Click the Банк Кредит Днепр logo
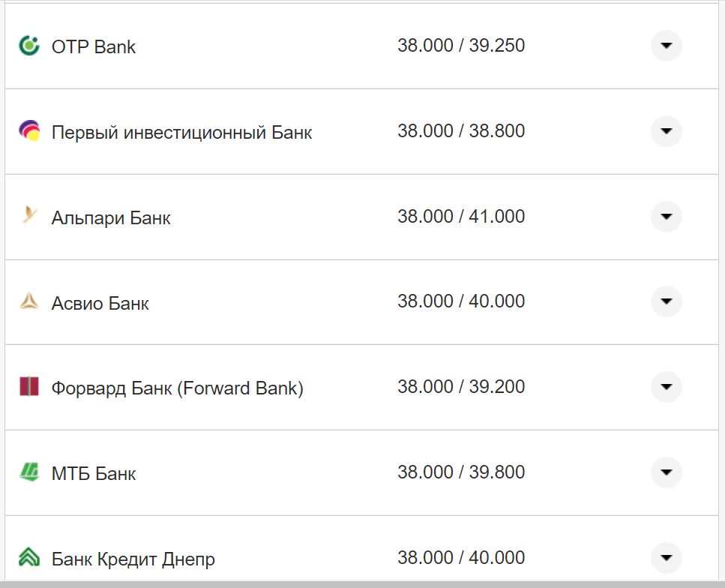725x588 pixels. (x=28, y=558)
